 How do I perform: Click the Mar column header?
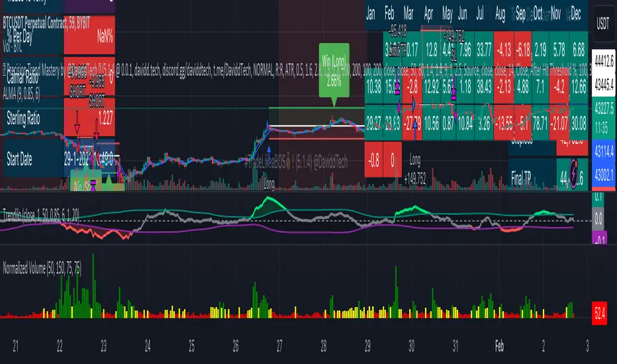click(408, 14)
